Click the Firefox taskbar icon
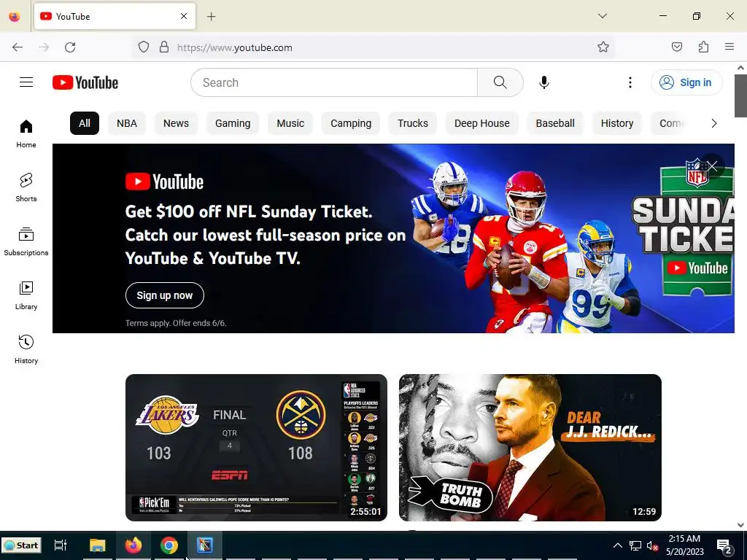Viewport: 747px width, 560px height. point(133,545)
